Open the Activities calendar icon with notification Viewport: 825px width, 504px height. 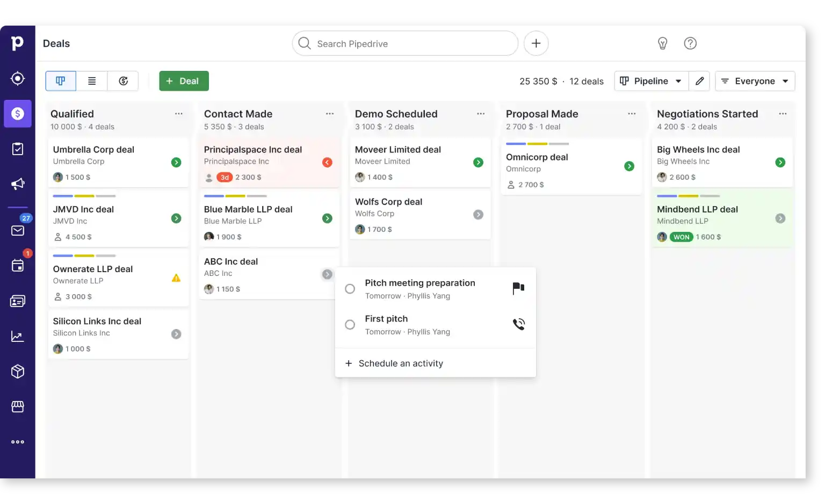coord(18,266)
